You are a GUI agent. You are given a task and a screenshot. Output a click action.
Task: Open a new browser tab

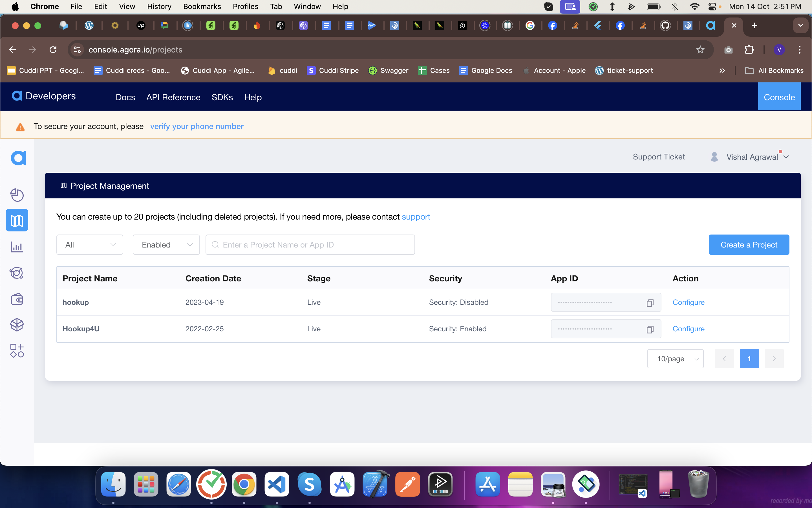click(x=754, y=25)
